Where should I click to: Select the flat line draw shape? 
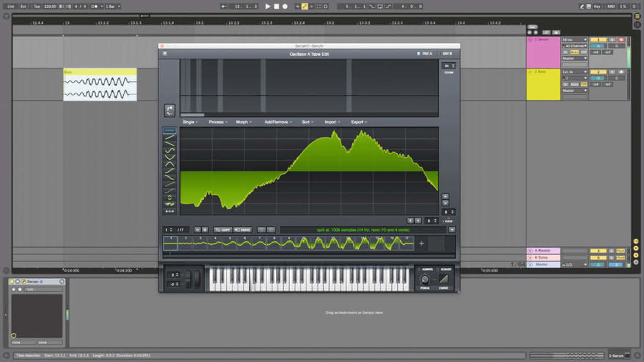170,131
